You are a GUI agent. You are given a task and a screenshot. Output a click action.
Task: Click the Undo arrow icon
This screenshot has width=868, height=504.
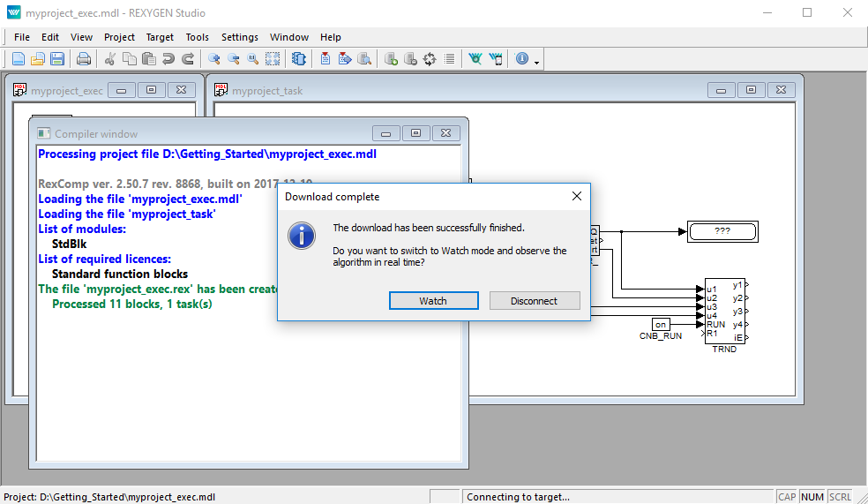click(x=168, y=59)
